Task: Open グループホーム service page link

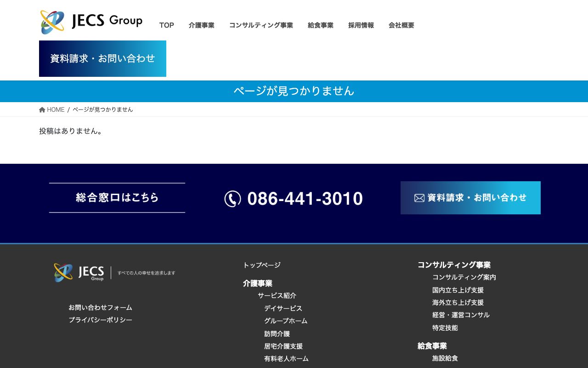Action: pos(286,321)
